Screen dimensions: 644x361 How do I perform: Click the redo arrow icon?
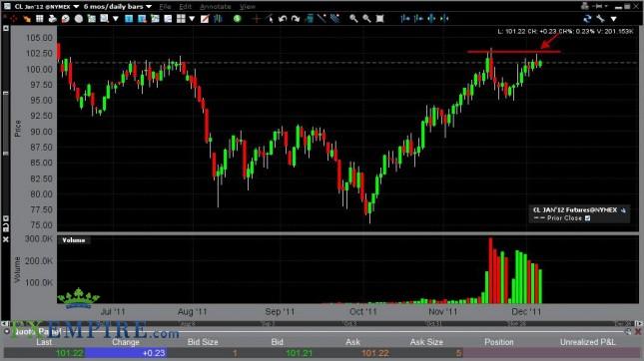point(296,19)
